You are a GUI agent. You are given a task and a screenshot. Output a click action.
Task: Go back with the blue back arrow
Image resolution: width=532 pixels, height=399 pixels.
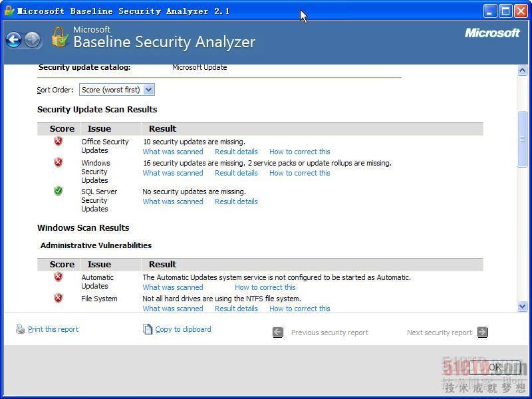point(13,40)
